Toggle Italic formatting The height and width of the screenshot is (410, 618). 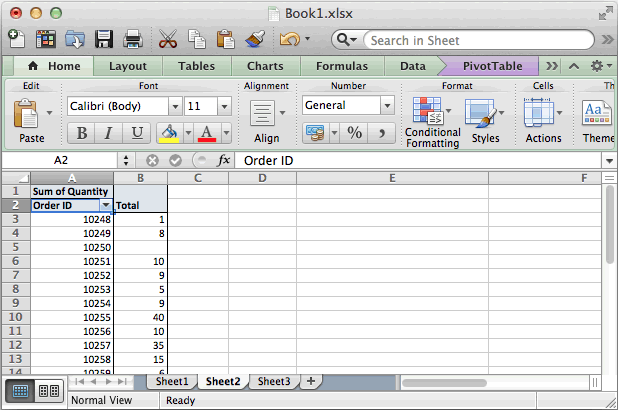108,133
